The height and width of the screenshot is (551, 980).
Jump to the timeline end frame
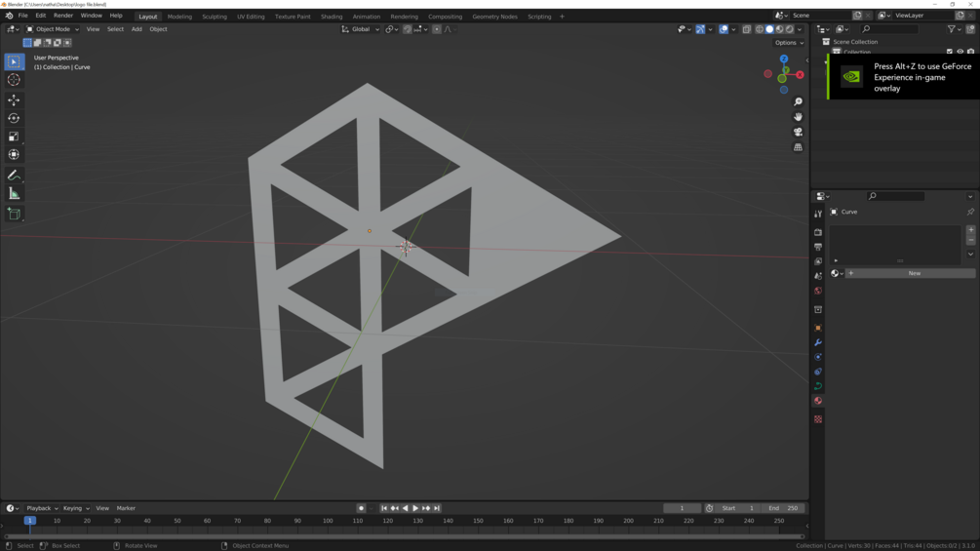(x=437, y=508)
